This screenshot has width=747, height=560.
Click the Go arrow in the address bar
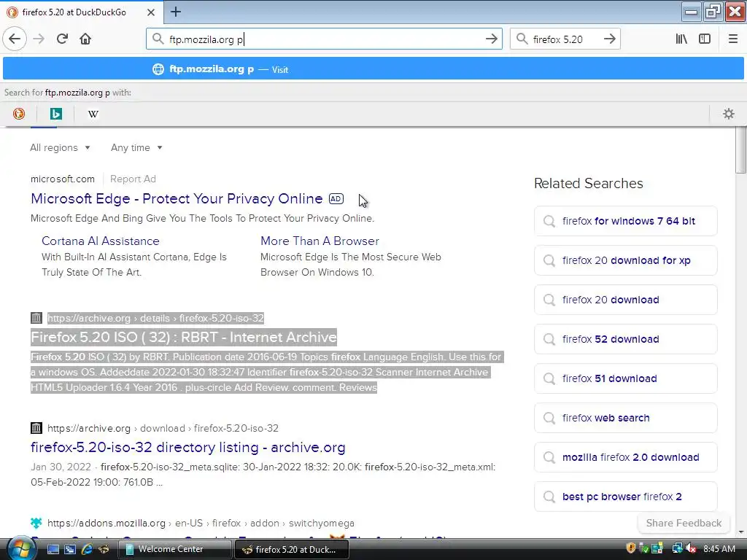pos(491,39)
